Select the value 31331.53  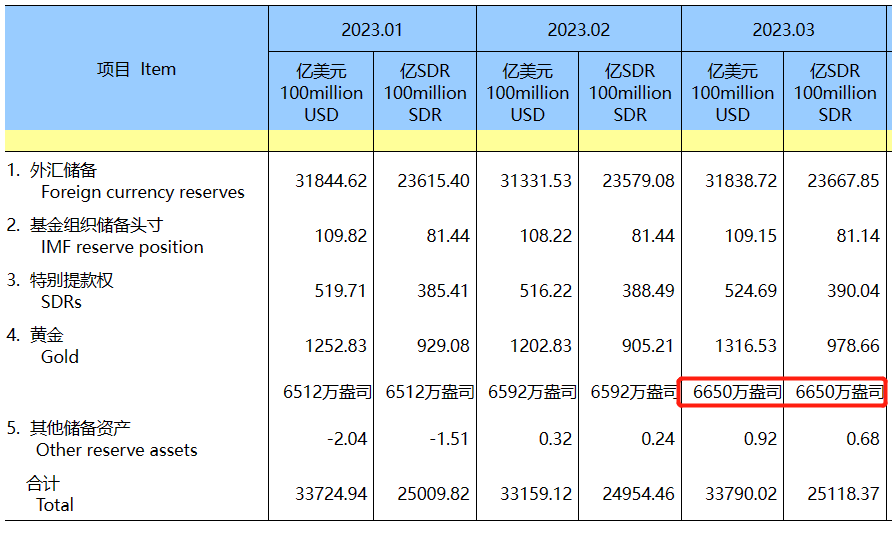(x=536, y=181)
